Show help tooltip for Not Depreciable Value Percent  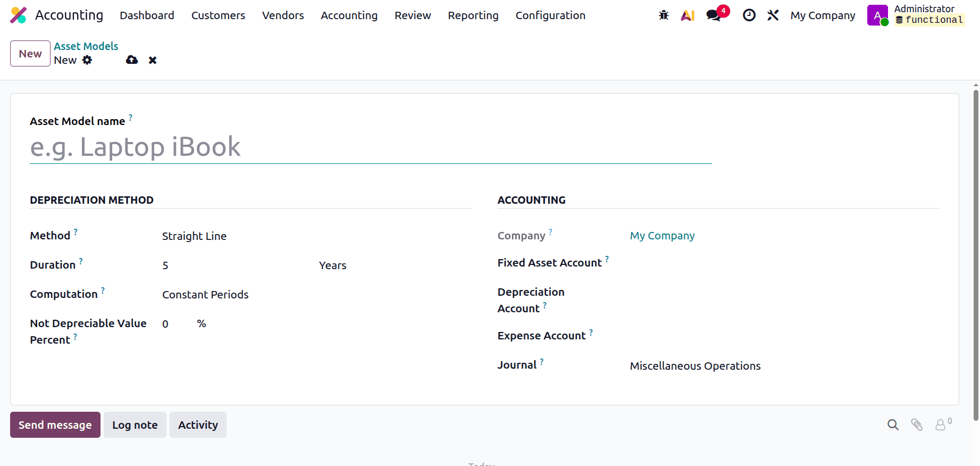click(75, 337)
